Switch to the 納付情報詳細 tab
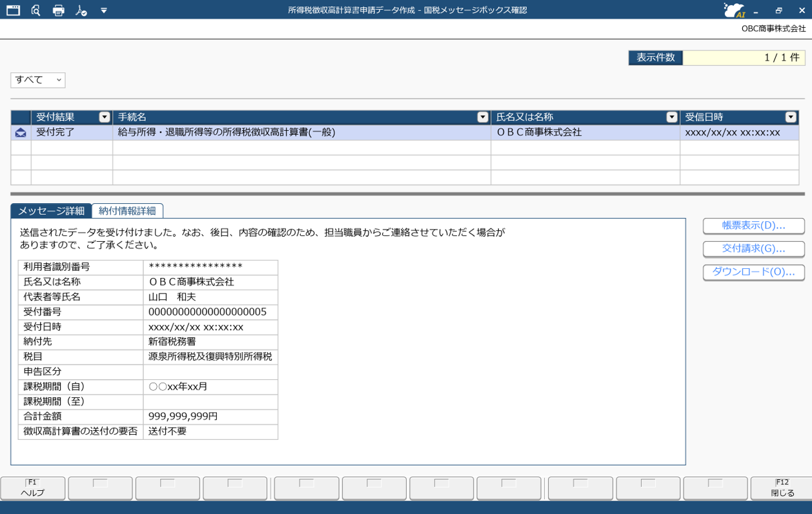The width and height of the screenshot is (812, 514). (x=127, y=211)
